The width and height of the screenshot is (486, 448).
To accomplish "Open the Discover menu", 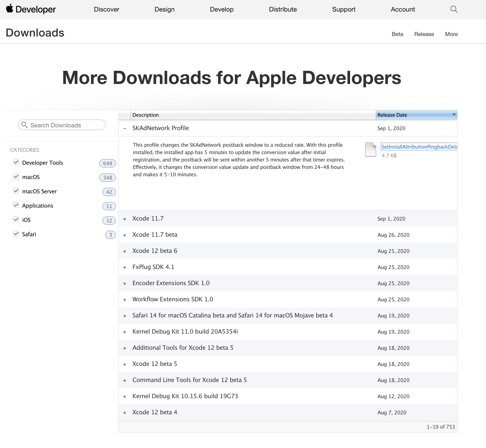I will point(106,9).
